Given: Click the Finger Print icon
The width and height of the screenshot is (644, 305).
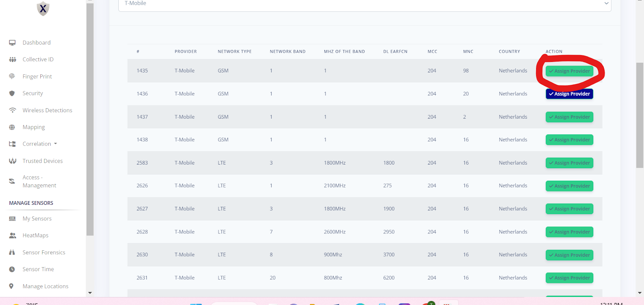Looking at the screenshot, I should click(12, 76).
